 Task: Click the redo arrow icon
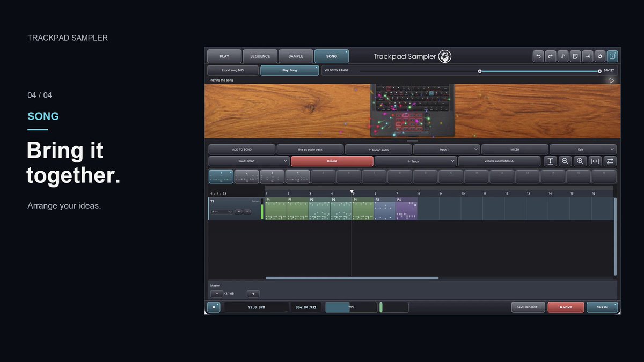pyautogui.click(x=550, y=56)
